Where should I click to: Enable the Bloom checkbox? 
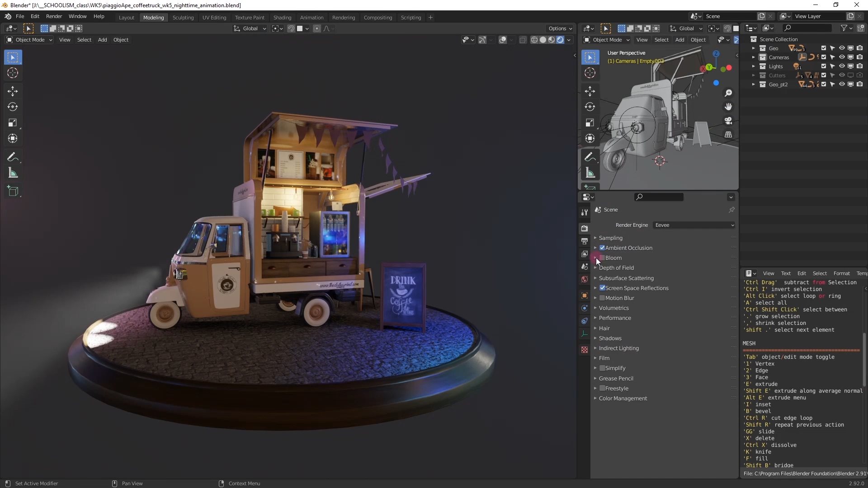tap(602, 258)
